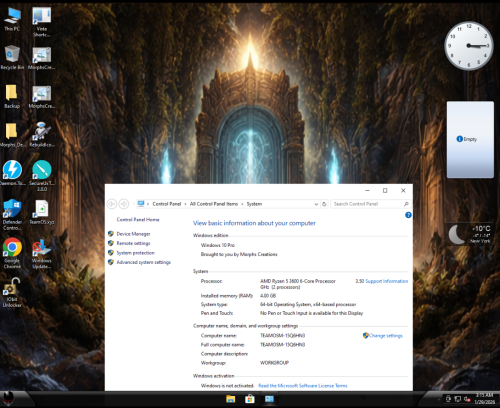Open the This PC desktop icon
500x408 pixels.
pyautogui.click(x=12, y=19)
